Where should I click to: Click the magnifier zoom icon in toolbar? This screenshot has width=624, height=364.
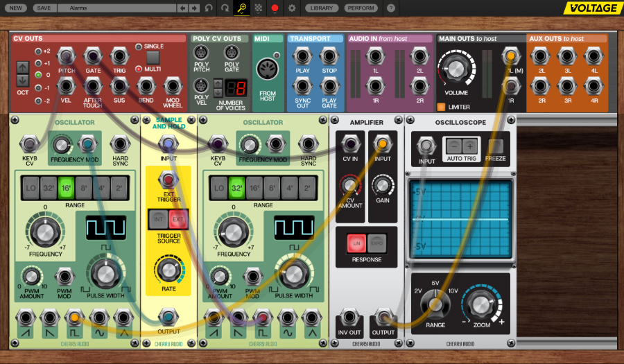coord(241,8)
